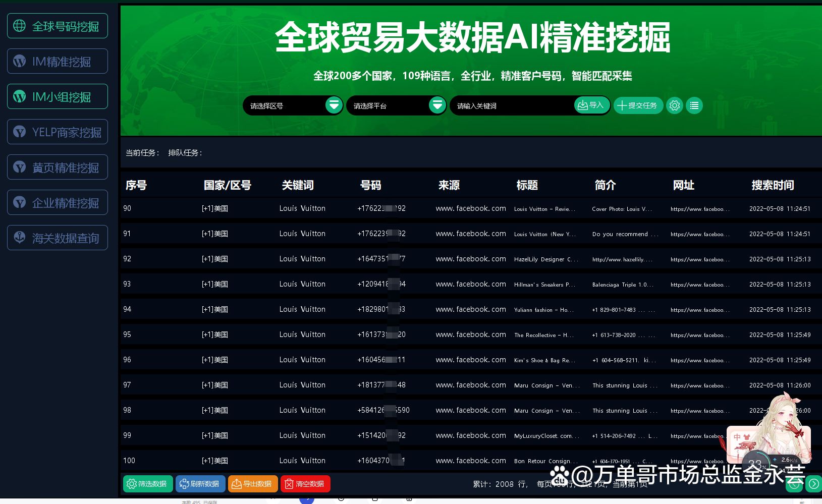The width and height of the screenshot is (822, 504).
Task: Select 'HazelLily Designer C...' title cell
Action: coord(546,259)
